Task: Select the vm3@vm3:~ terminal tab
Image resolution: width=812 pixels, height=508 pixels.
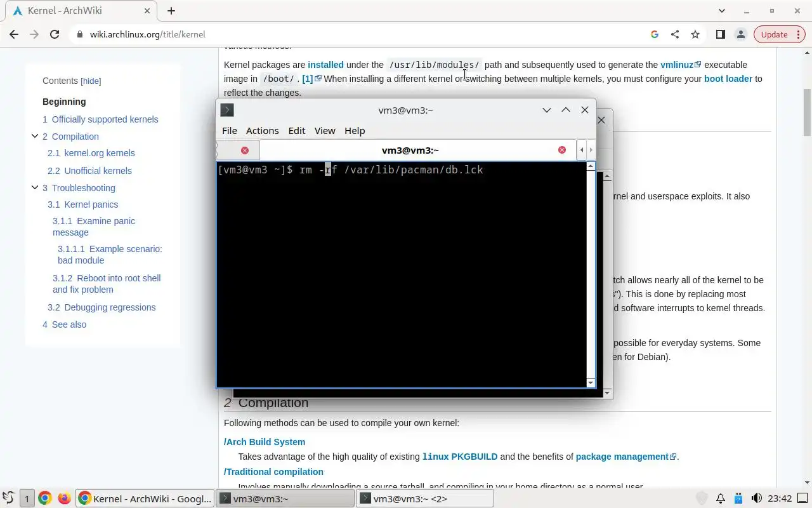Action: tap(410, 150)
